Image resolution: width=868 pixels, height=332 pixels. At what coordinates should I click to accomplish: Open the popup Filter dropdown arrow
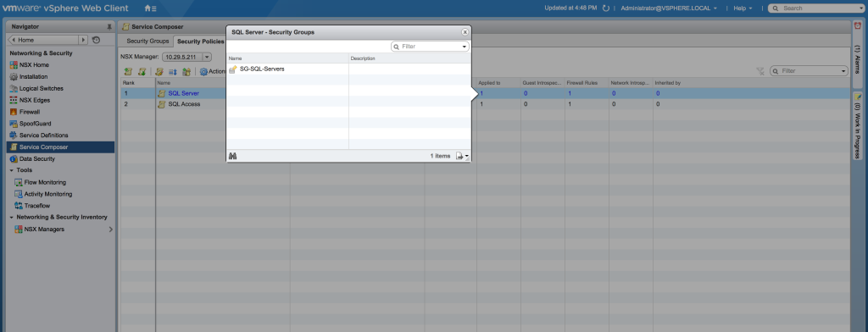point(465,47)
